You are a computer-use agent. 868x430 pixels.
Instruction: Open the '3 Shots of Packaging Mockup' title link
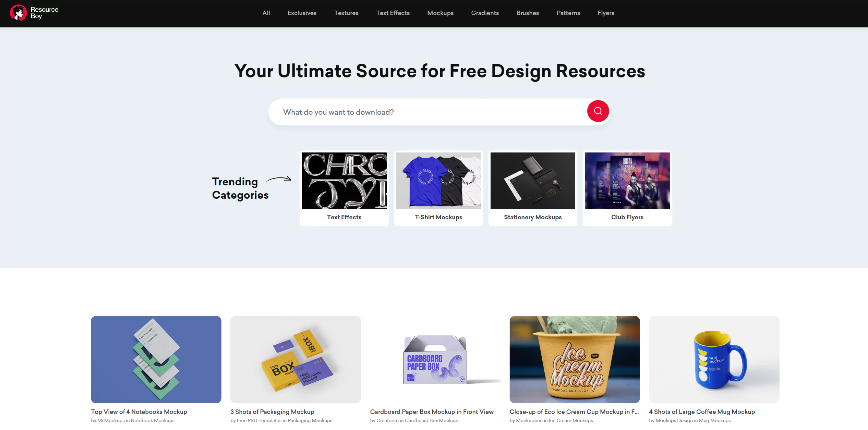[x=272, y=412]
